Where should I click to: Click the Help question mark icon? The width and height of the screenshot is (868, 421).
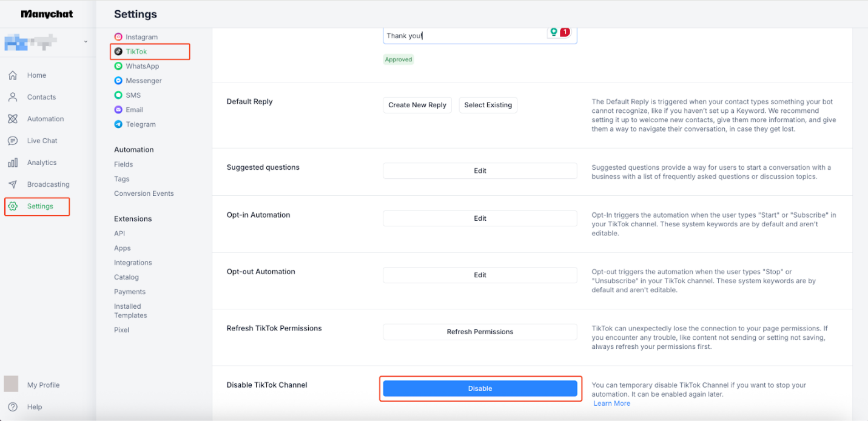coord(12,407)
